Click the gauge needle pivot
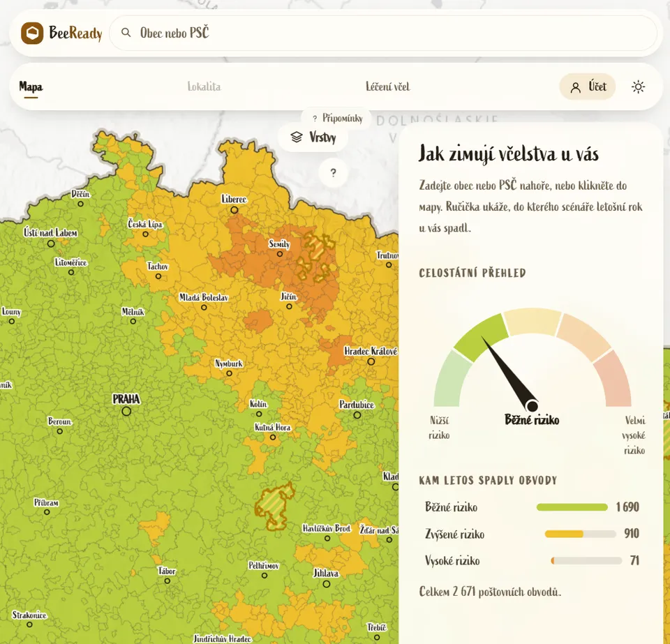Screen dimensions: 670x644 click(532, 405)
